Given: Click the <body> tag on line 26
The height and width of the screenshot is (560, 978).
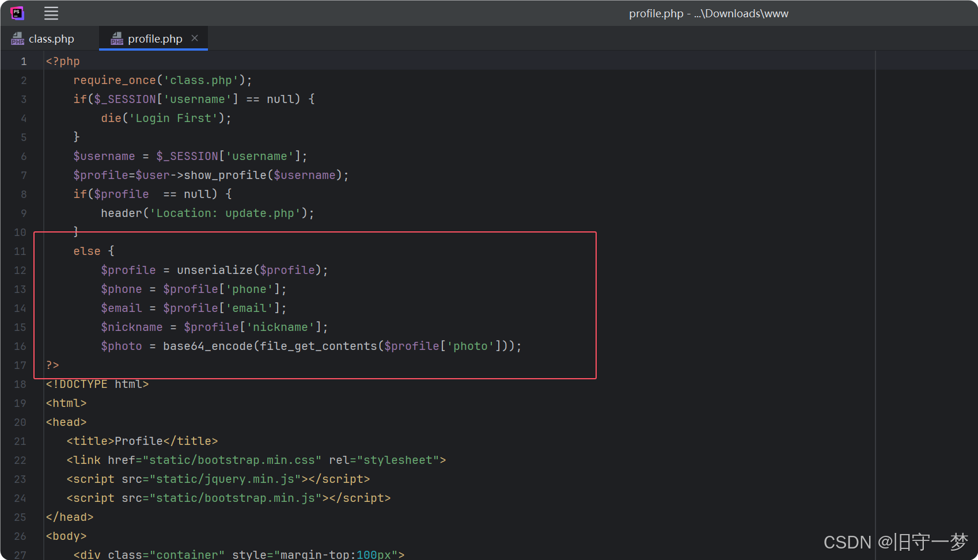Looking at the screenshot, I should pos(66,536).
